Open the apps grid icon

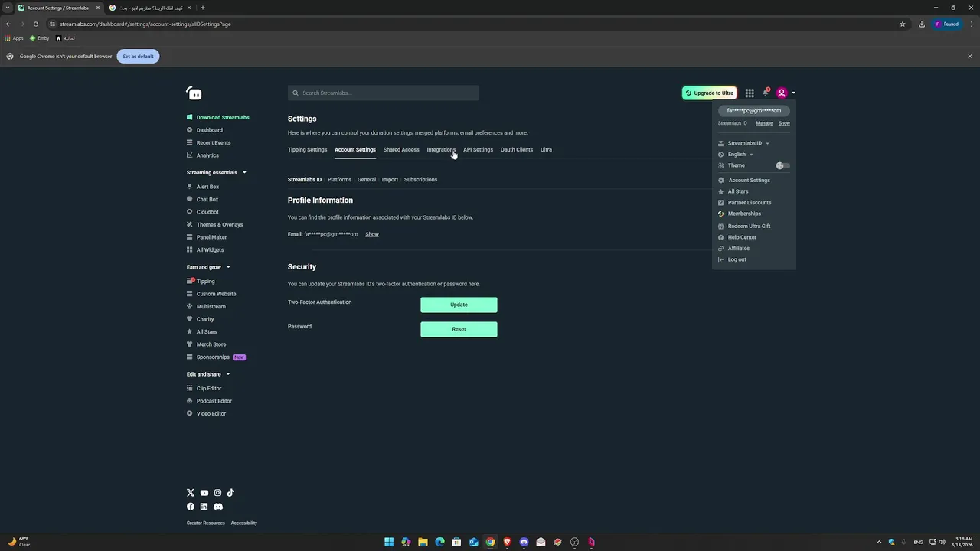pos(750,93)
